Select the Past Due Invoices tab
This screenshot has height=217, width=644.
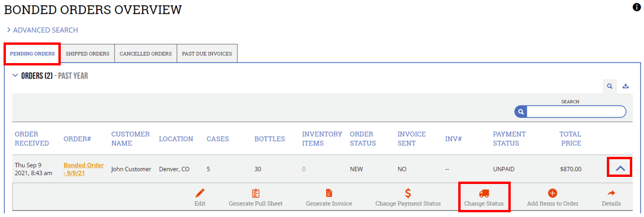207,54
